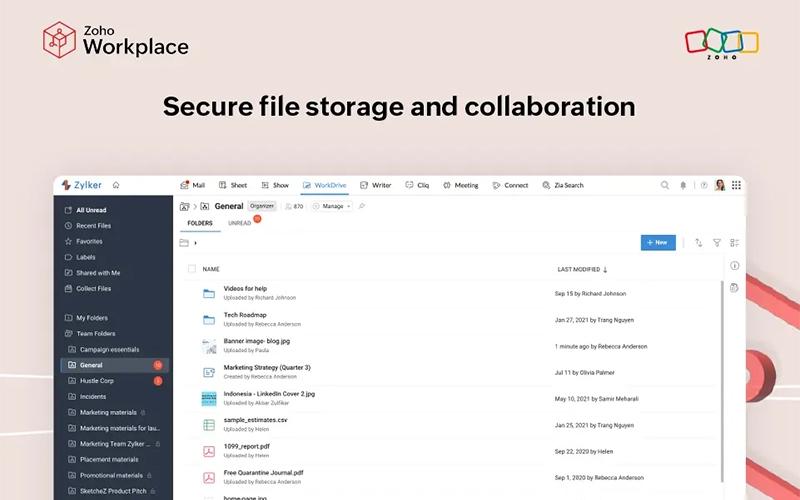Open the Mail app in the top bar

[x=192, y=185]
